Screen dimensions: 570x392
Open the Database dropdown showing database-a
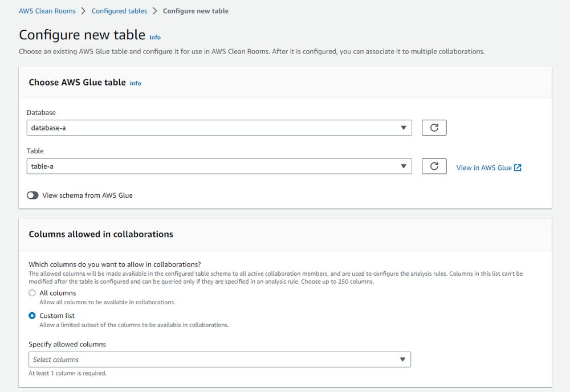(219, 128)
